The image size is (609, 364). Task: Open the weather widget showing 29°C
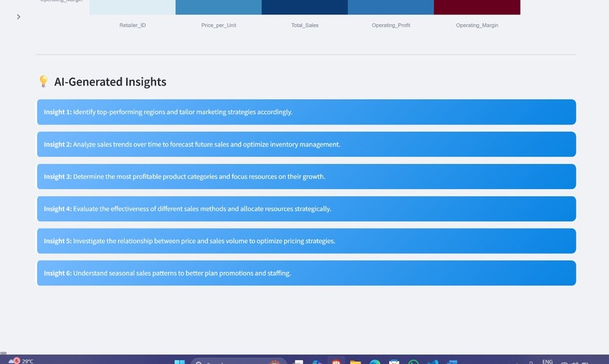point(21,361)
